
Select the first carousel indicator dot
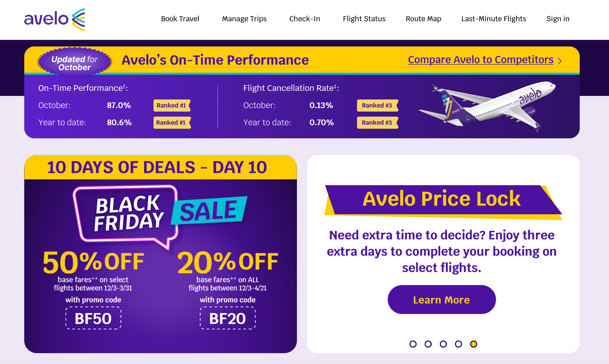[x=413, y=344]
